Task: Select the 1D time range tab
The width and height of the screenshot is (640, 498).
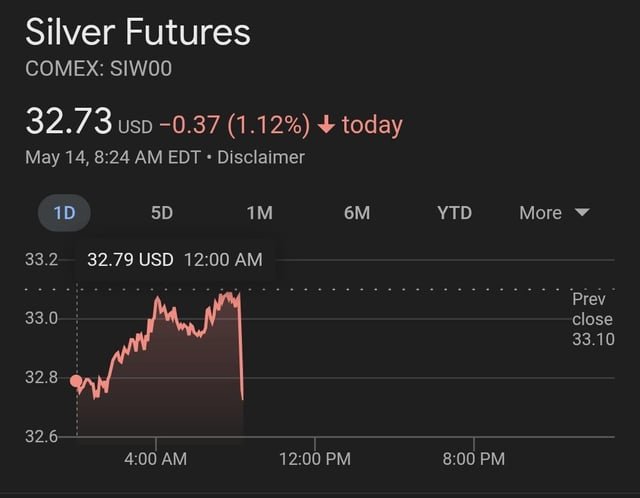Action: (64, 213)
